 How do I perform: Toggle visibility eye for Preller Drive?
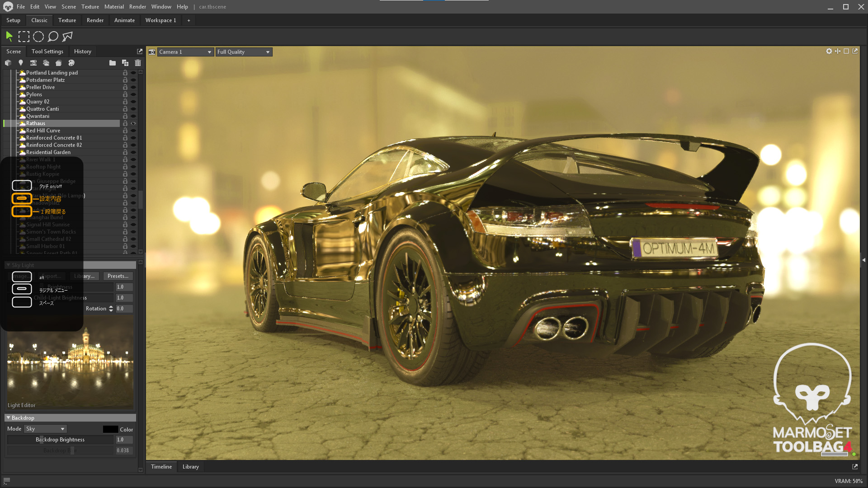133,87
